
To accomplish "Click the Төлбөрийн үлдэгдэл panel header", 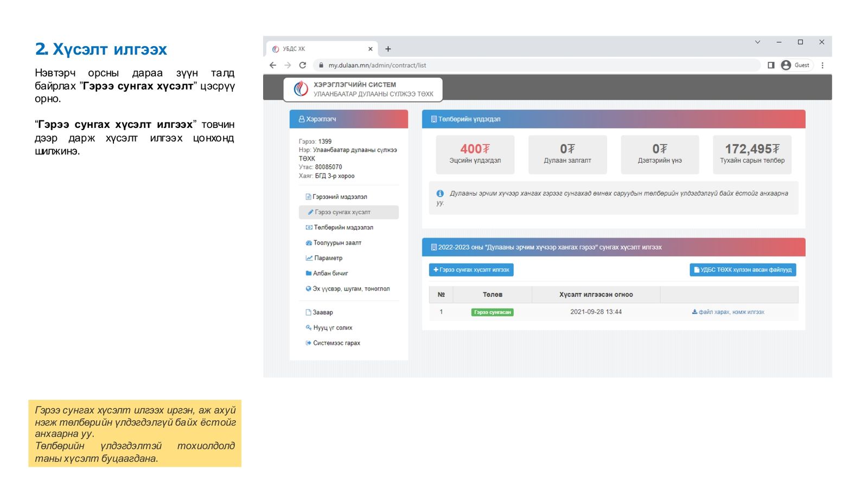I will (x=614, y=119).
